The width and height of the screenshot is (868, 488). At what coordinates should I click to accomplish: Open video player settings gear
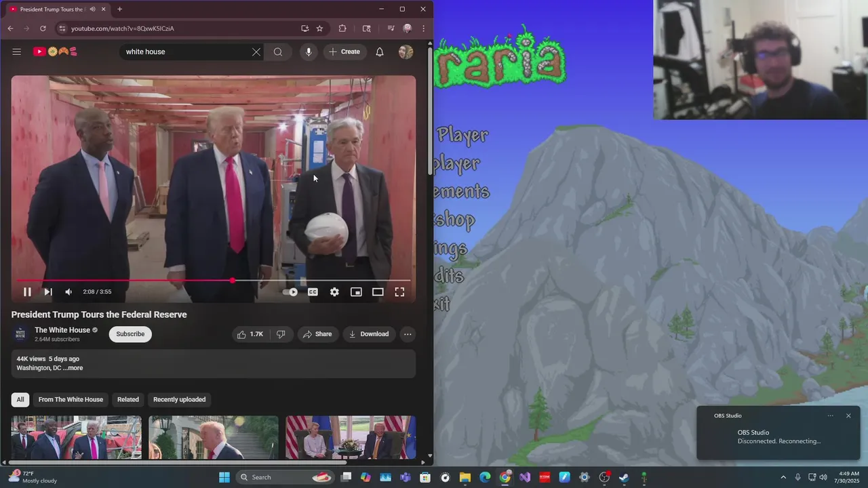334,292
